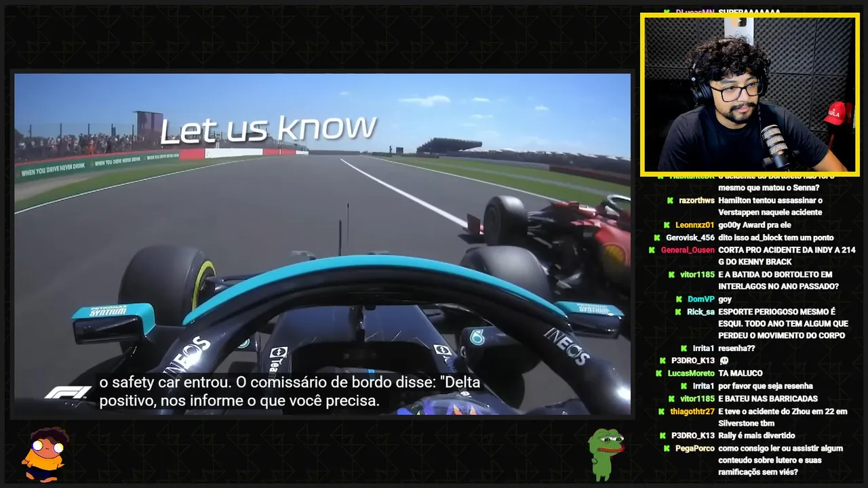The height and width of the screenshot is (488, 868).
Task: Open Gerovisk_456's chat username
Action: 690,238
